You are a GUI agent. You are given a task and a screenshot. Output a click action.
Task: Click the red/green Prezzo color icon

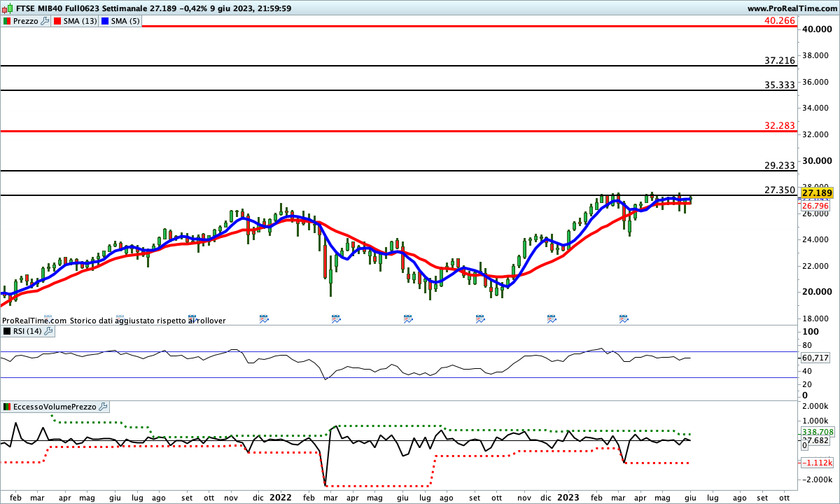pos(6,21)
